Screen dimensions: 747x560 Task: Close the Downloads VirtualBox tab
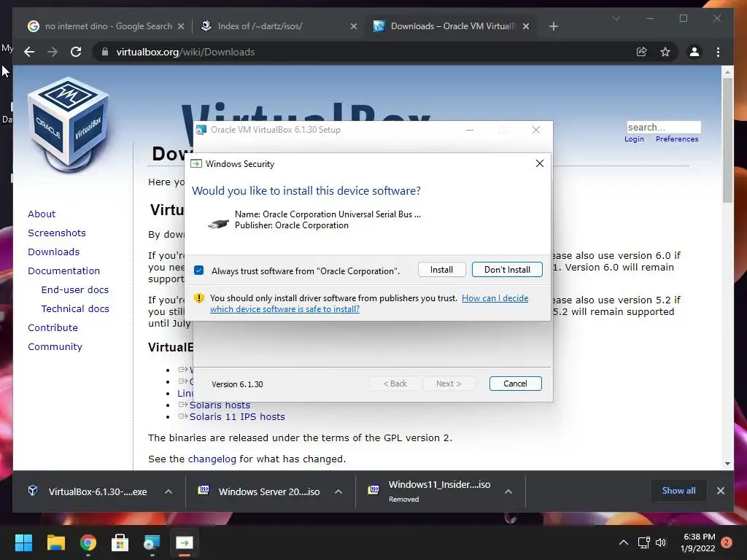tap(526, 26)
